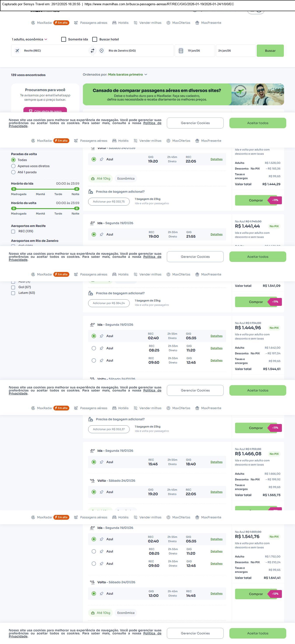Swap origin and destination airports
The image size is (295, 644).
92,51
